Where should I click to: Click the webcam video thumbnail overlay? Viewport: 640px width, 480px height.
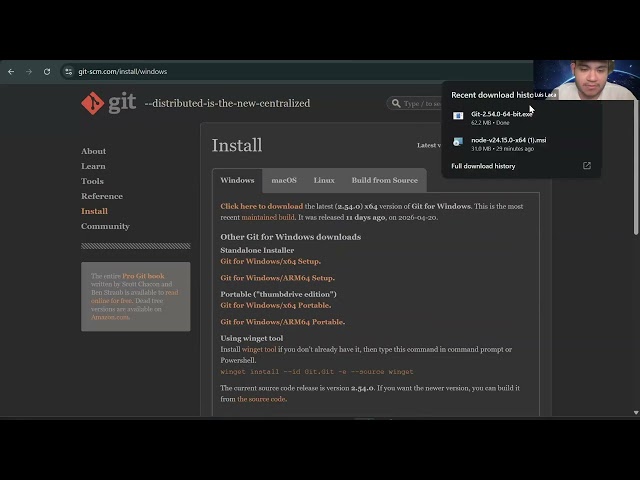[x=587, y=80]
